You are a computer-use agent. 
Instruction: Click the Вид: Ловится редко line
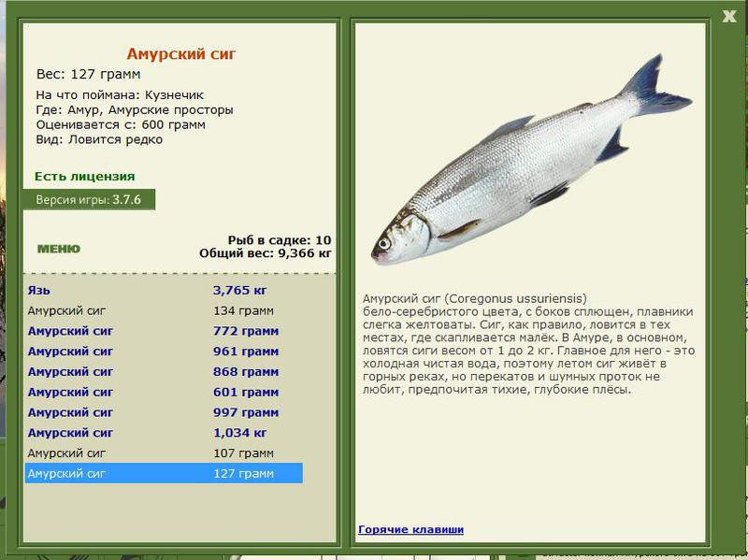(99, 139)
